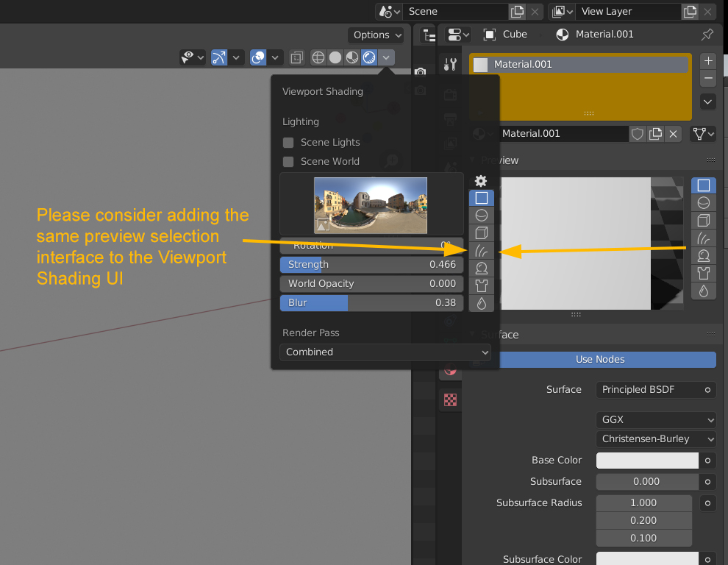Open the Outliner editor type icon
This screenshot has width=728, height=565.
[429, 35]
